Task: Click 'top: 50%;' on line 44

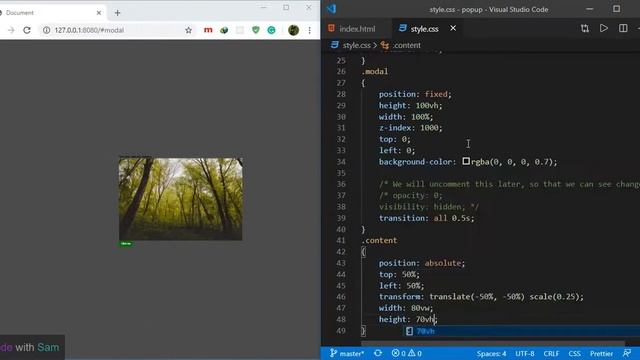Action: pos(399,274)
